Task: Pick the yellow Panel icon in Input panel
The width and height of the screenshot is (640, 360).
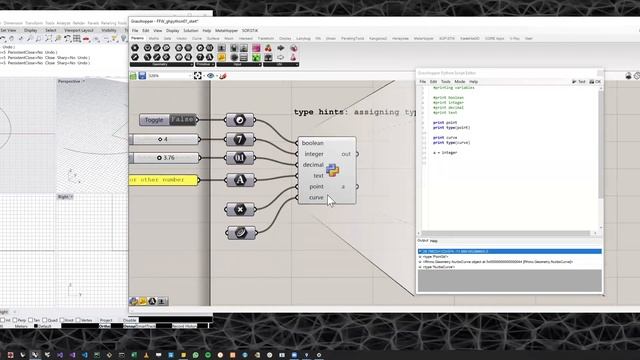Action: [222, 58]
